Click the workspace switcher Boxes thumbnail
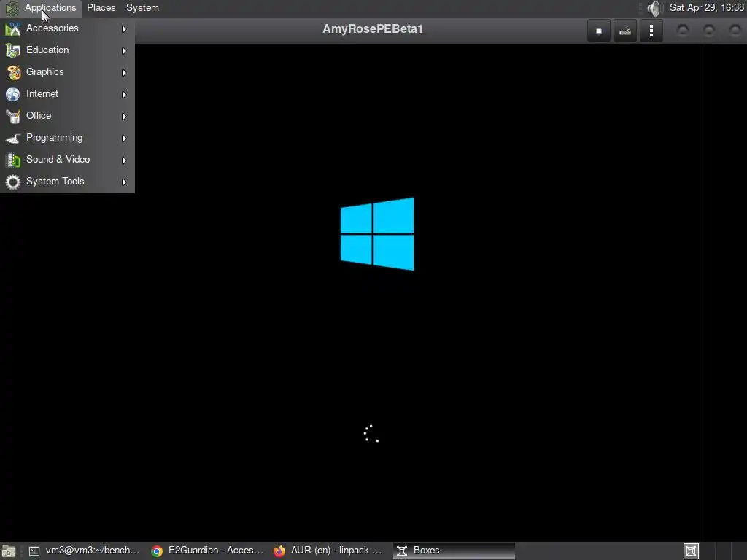The width and height of the screenshot is (747, 560). click(691, 551)
